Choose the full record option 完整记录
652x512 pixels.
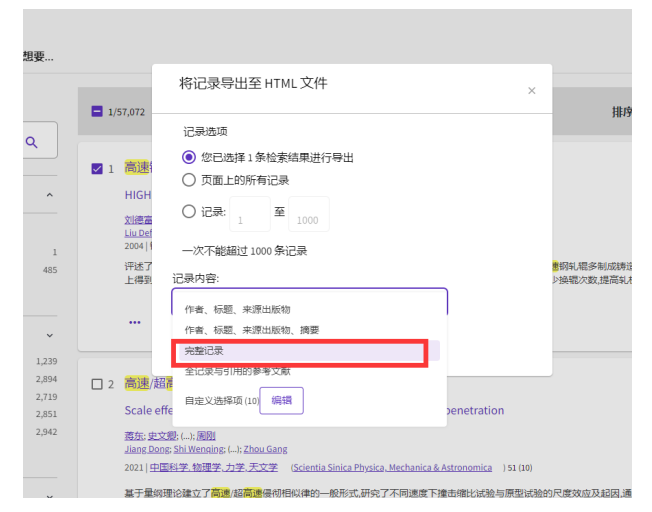tap(309, 351)
